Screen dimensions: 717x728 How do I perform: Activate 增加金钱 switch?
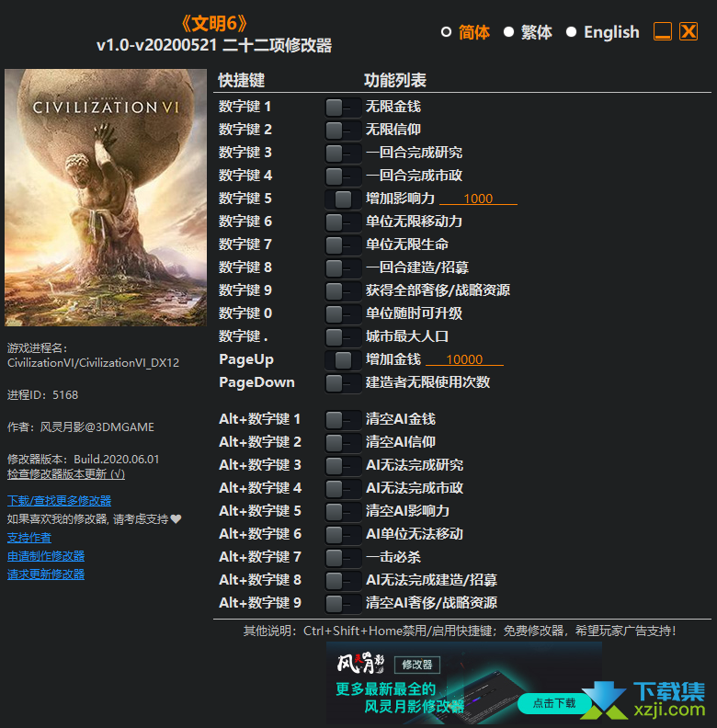pyautogui.click(x=343, y=359)
